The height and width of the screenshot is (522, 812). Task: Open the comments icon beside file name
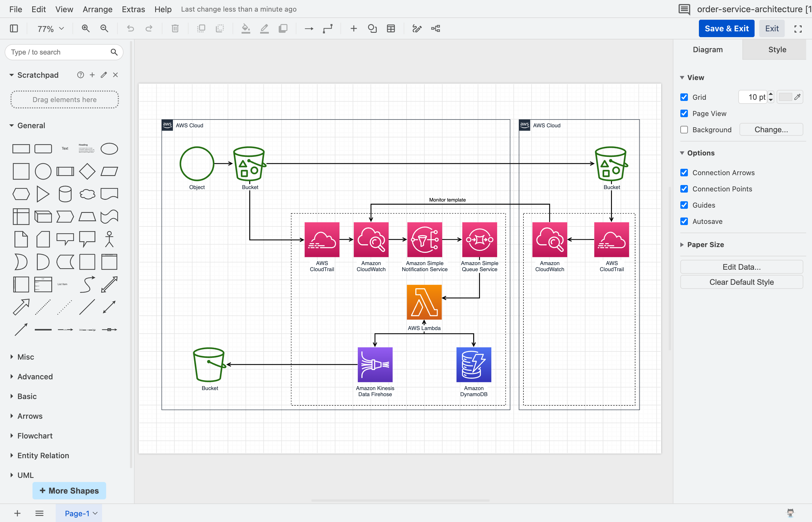(684, 9)
